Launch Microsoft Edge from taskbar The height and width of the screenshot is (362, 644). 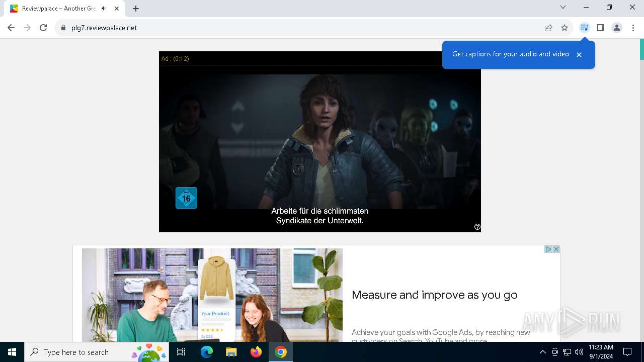(x=207, y=352)
